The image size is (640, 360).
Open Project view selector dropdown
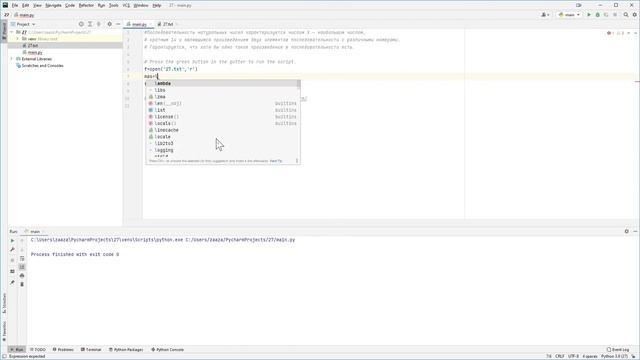[x=23, y=24]
